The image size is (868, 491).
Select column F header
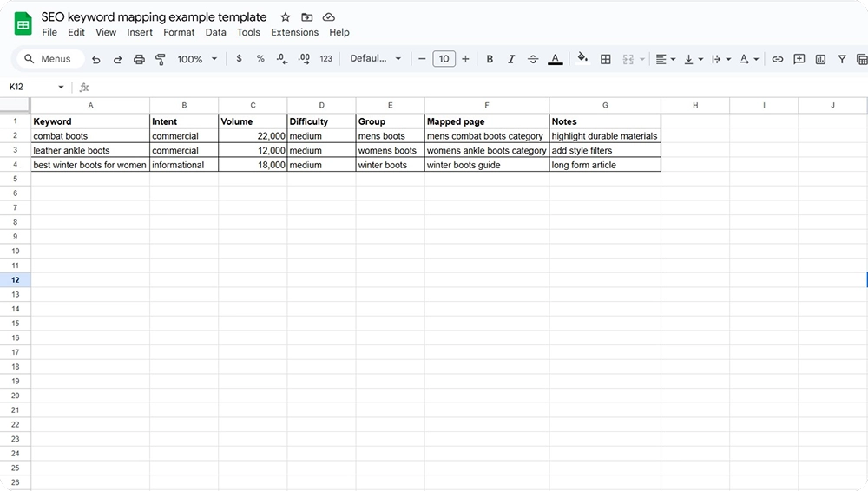(x=487, y=105)
